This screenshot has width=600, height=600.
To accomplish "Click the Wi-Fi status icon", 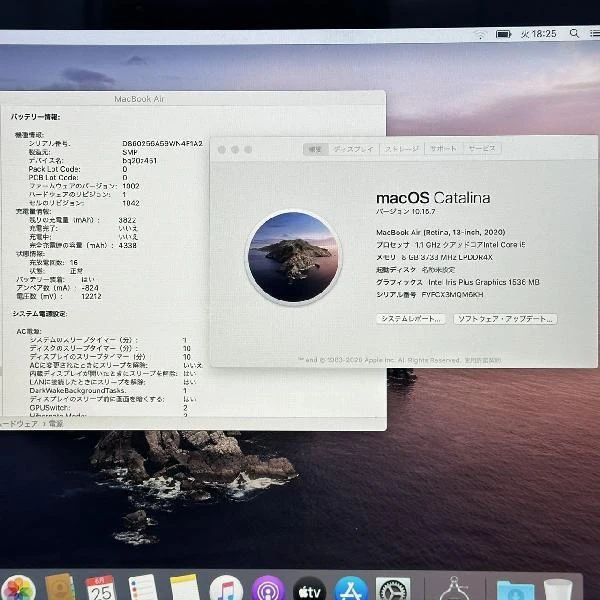I will click(479, 34).
